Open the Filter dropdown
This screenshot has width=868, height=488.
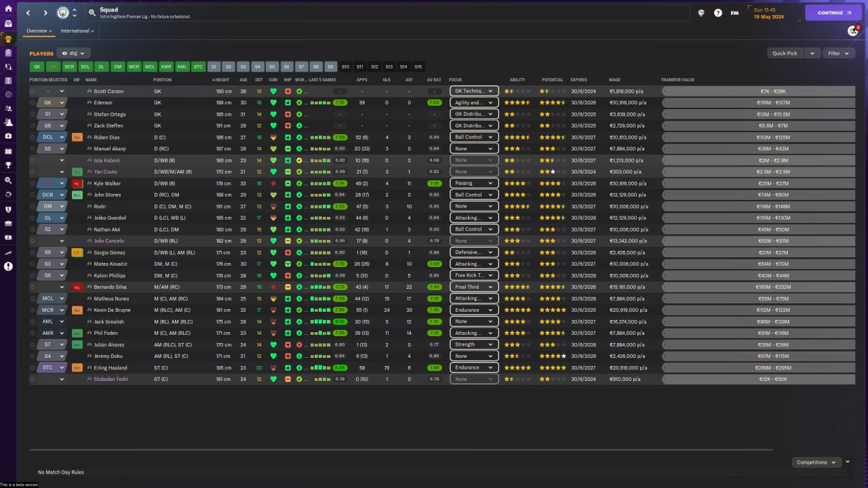click(837, 53)
